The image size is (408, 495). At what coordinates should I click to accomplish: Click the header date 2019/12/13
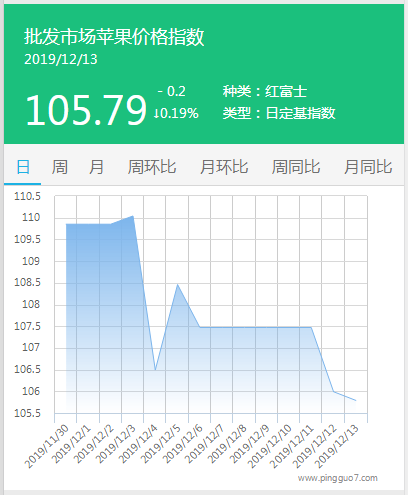61,59
